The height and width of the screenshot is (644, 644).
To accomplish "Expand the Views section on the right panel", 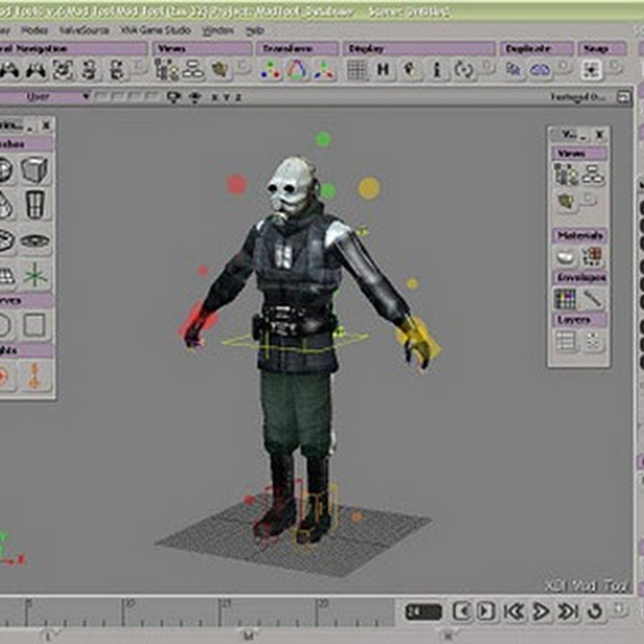I will pos(577,151).
